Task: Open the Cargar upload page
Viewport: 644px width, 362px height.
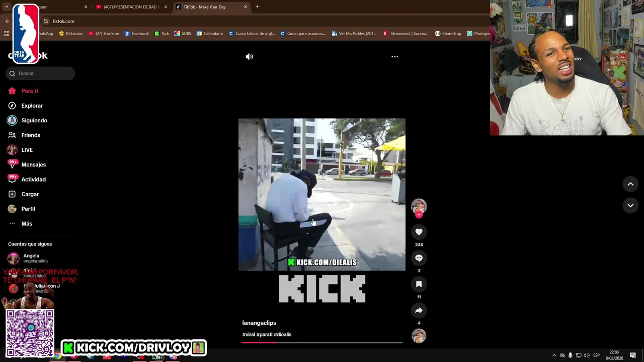Action: (30, 194)
